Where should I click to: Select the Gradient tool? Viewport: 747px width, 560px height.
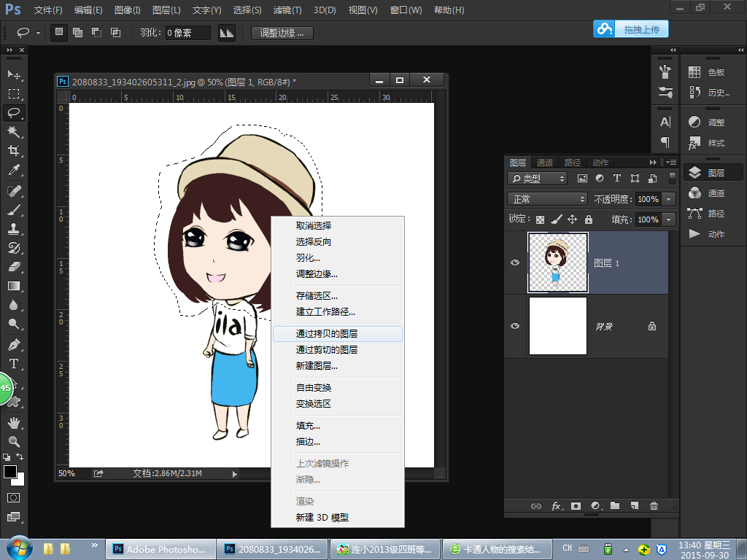coord(14,286)
